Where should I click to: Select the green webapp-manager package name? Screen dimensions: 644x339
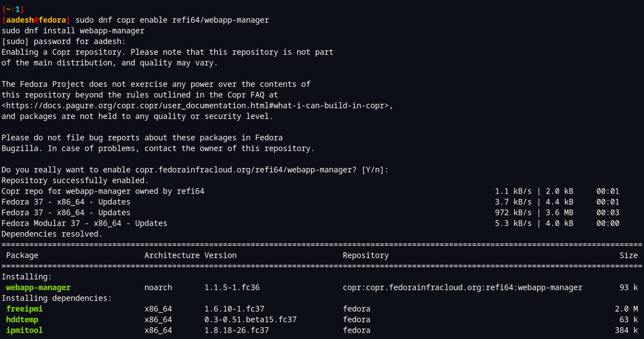tap(38, 287)
